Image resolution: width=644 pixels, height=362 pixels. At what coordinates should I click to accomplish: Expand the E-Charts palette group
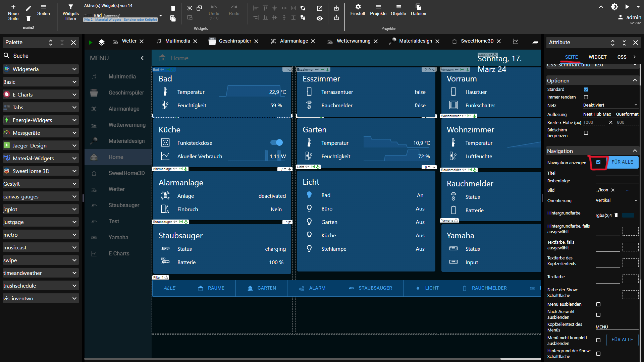click(41, 95)
